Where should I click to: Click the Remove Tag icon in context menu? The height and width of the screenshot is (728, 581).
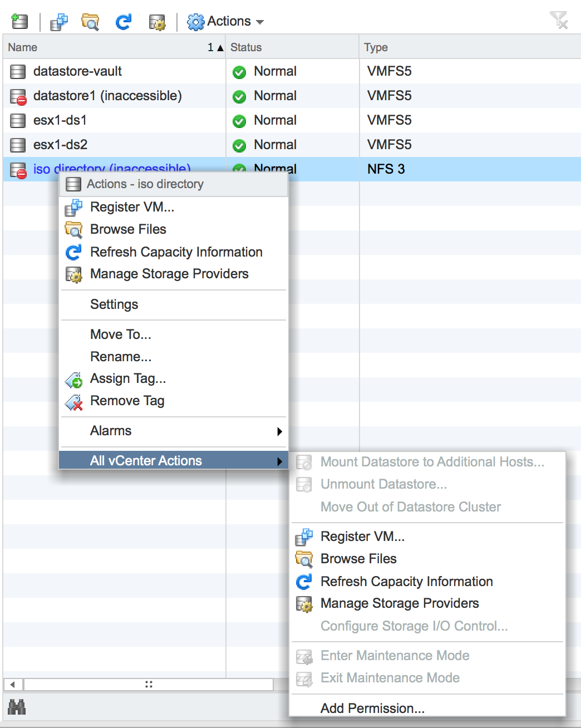click(x=74, y=402)
